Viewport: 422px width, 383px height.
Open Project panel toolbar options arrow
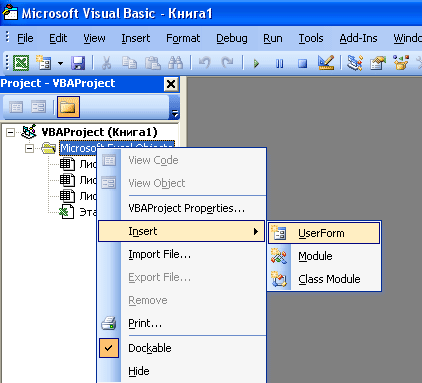click(x=175, y=113)
